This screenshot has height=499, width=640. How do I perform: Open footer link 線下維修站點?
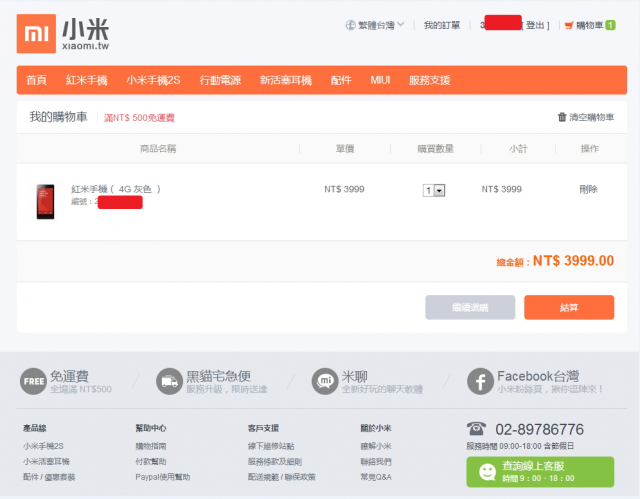(271, 446)
